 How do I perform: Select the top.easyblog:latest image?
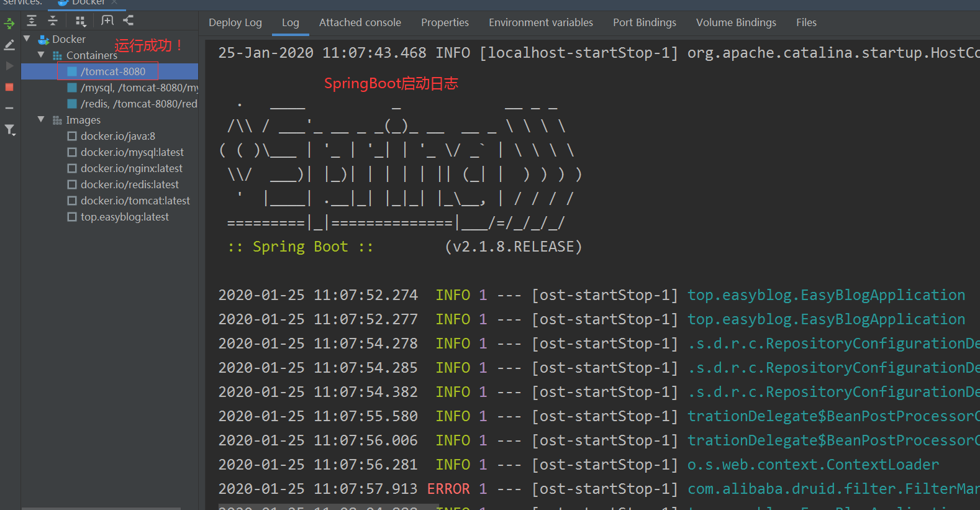pyautogui.click(x=124, y=217)
